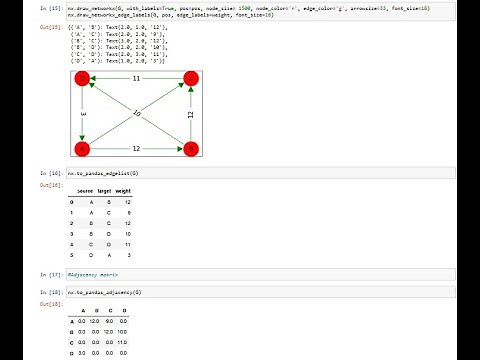Click the nx.to_pandas_adjacency(G) code cell
The image size is (480, 360).
261,292
